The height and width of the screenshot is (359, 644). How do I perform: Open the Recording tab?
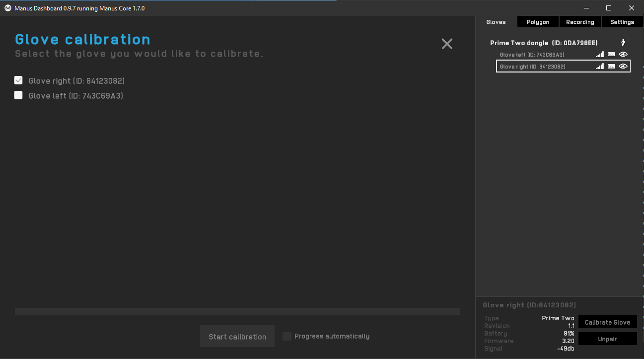point(580,22)
